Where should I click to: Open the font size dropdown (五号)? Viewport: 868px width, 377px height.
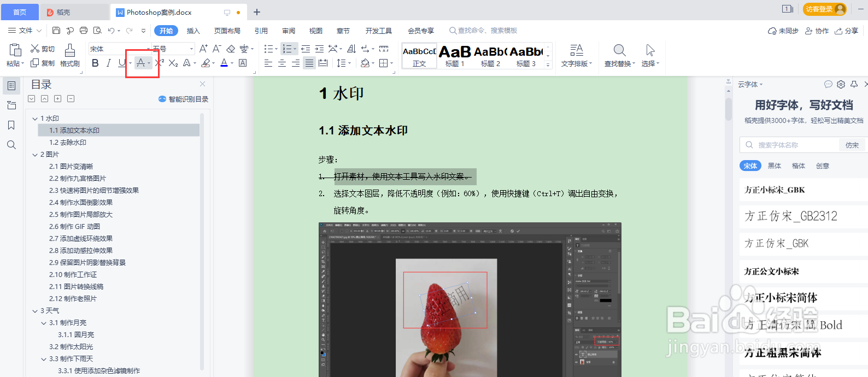click(x=191, y=49)
